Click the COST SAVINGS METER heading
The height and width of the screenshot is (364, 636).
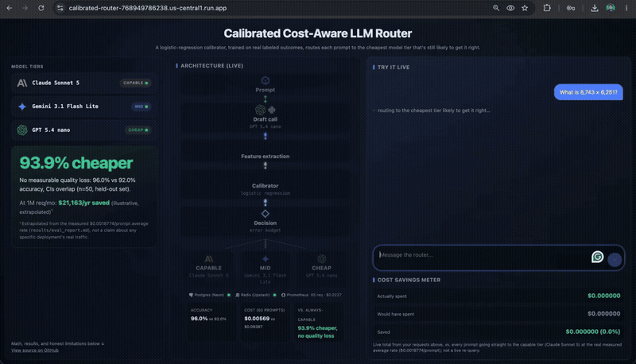coord(409,280)
